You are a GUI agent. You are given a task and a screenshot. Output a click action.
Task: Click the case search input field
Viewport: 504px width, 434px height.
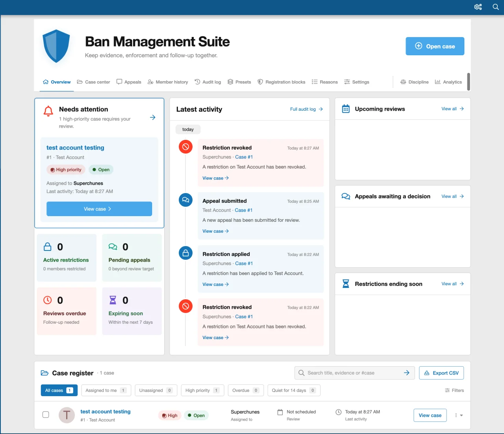(354, 373)
